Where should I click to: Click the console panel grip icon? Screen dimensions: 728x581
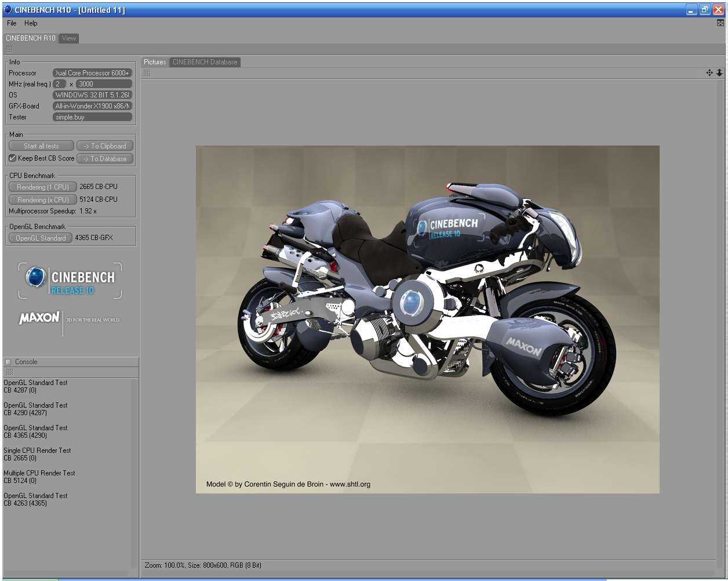pyautogui.click(x=9, y=372)
